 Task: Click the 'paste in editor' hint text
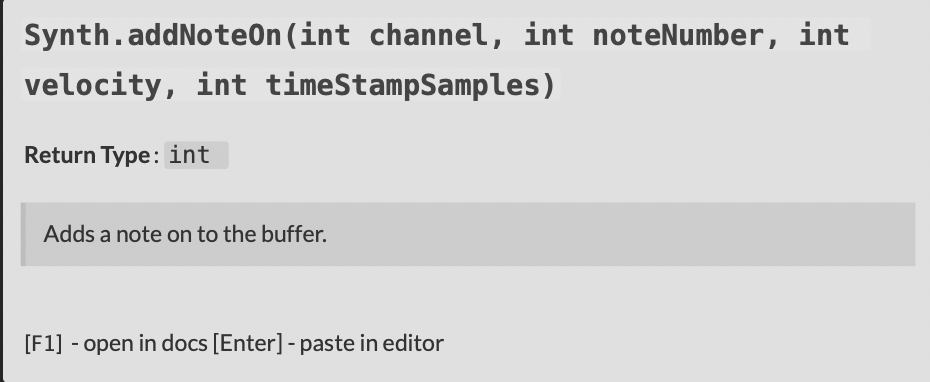click(x=371, y=343)
